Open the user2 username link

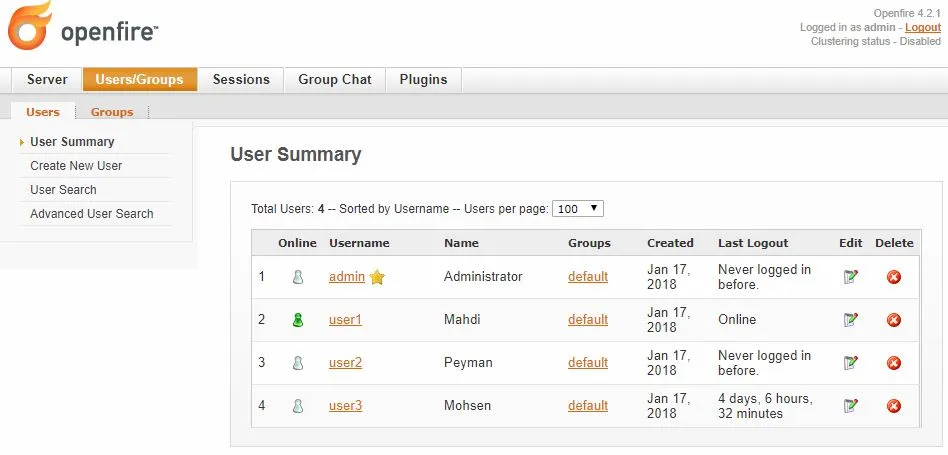click(x=345, y=363)
